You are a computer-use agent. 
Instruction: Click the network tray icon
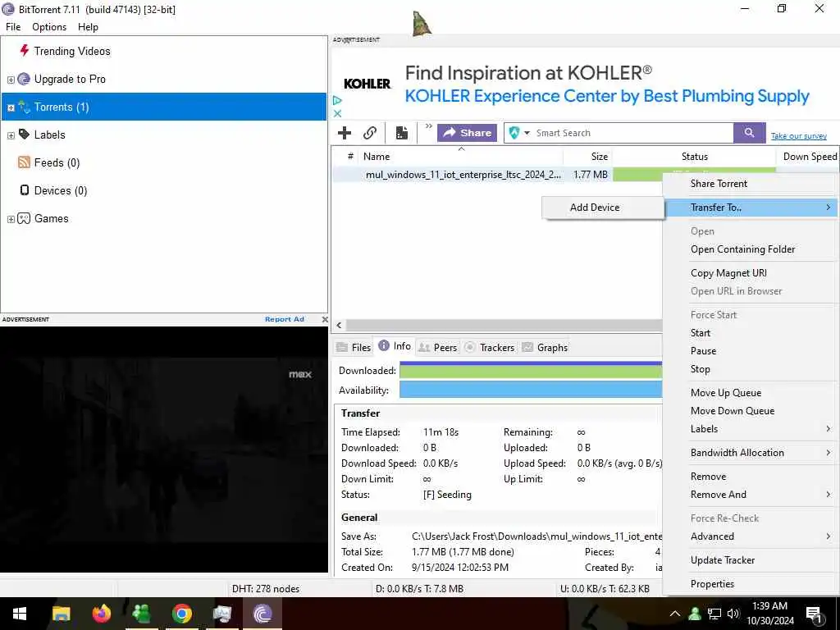[x=714, y=614]
